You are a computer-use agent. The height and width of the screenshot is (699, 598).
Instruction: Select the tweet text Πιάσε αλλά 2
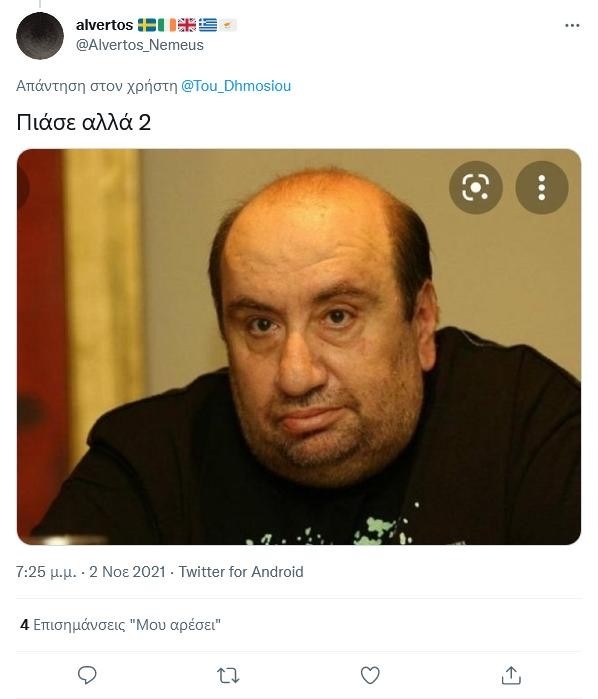[83, 122]
